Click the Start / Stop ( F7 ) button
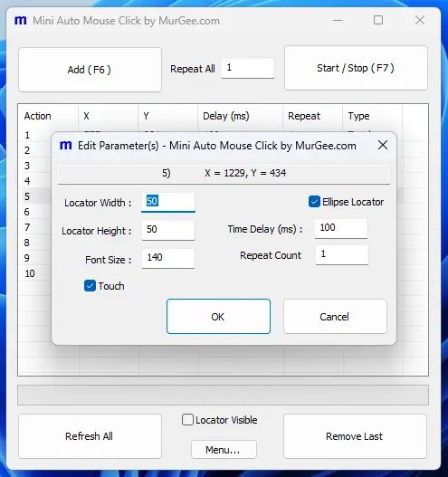The image size is (448, 477). 356,68
